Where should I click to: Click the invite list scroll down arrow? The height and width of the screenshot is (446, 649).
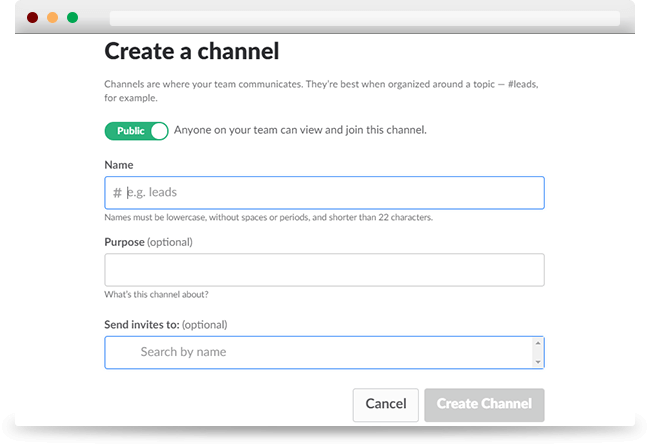pyautogui.click(x=538, y=362)
